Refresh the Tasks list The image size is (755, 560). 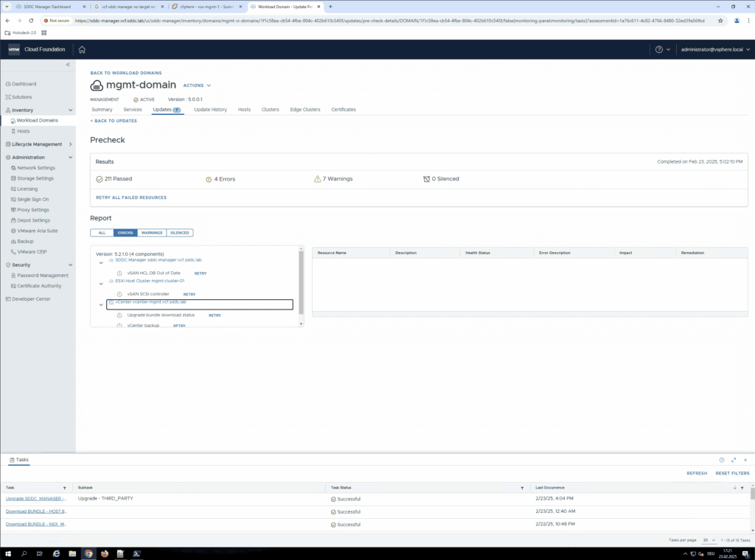[697, 473]
